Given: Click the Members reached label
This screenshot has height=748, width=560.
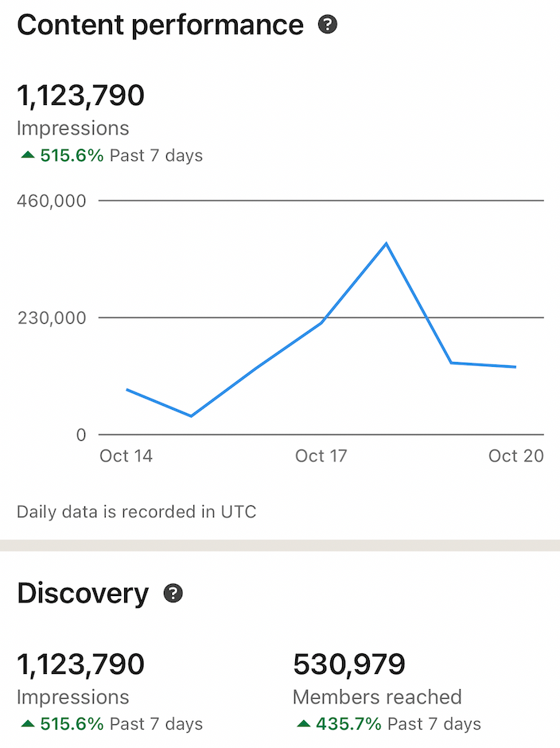Looking at the screenshot, I should 377,697.
